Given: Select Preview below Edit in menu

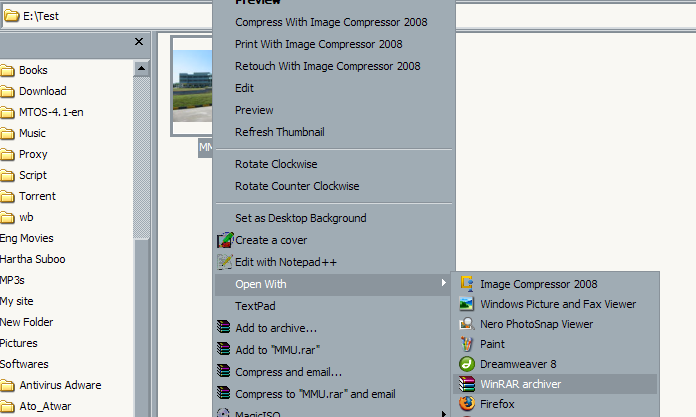Looking at the screenshot, I should click(254, 110).
